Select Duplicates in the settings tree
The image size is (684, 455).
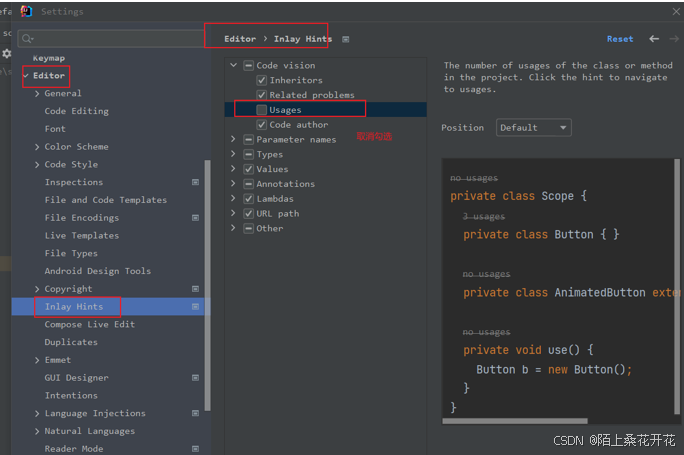71,342
